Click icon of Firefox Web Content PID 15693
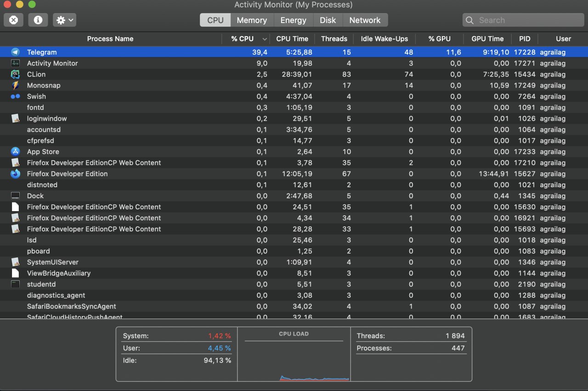 tap(16, 229)
